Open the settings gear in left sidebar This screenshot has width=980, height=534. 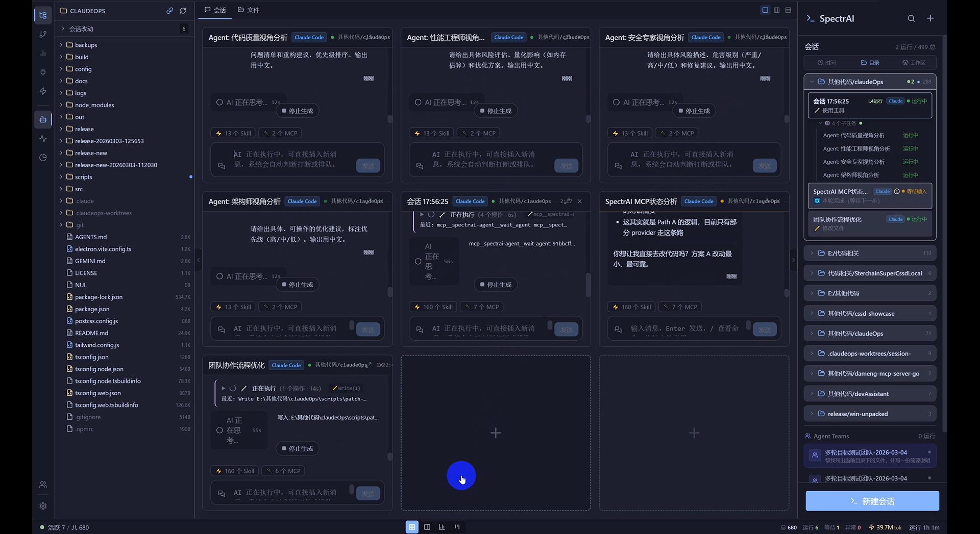[43, 506]
